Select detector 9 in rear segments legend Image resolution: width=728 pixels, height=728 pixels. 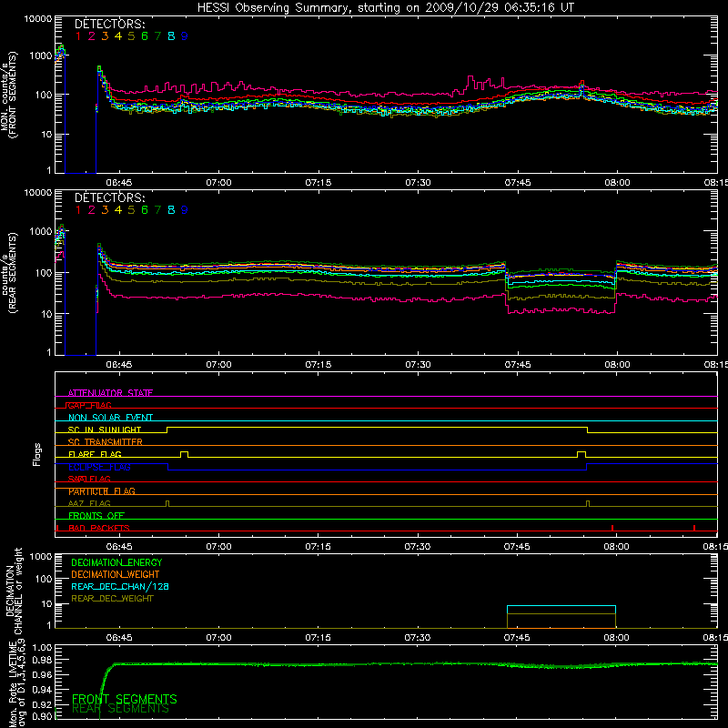coord(185,210)
